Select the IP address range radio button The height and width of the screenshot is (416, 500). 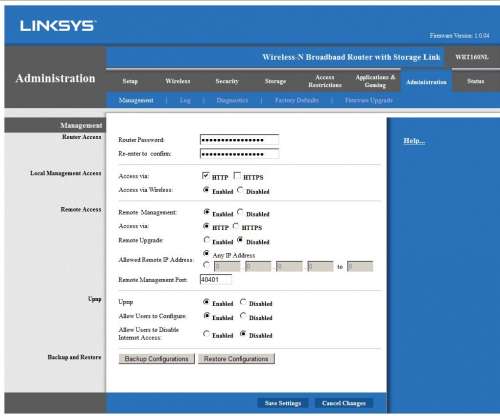206,265
